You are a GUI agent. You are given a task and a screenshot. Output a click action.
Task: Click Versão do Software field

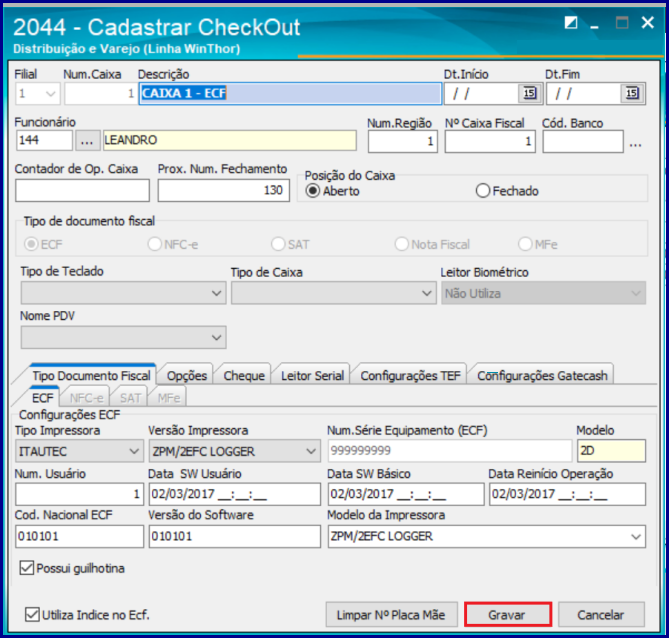coord(234,536)
